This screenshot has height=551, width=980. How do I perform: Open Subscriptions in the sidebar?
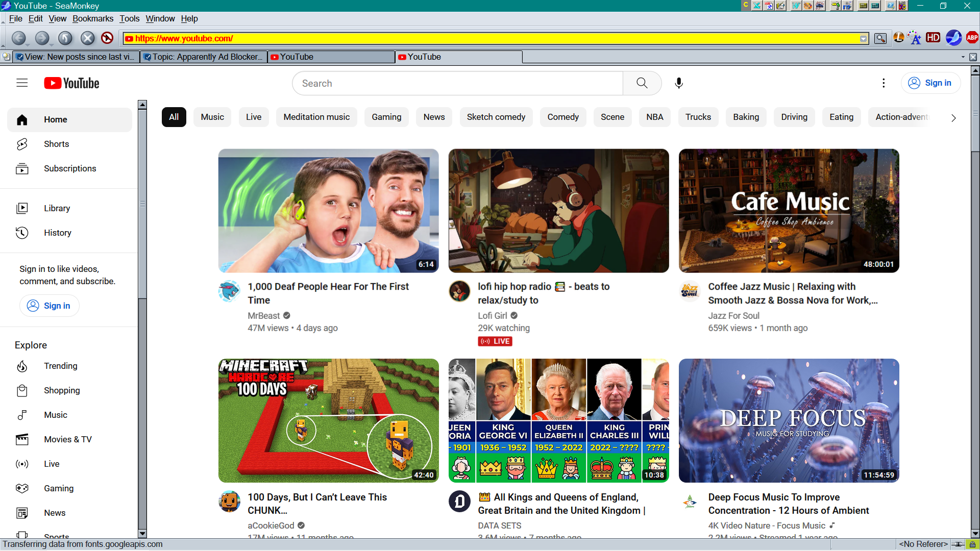[x=69, y=168]
